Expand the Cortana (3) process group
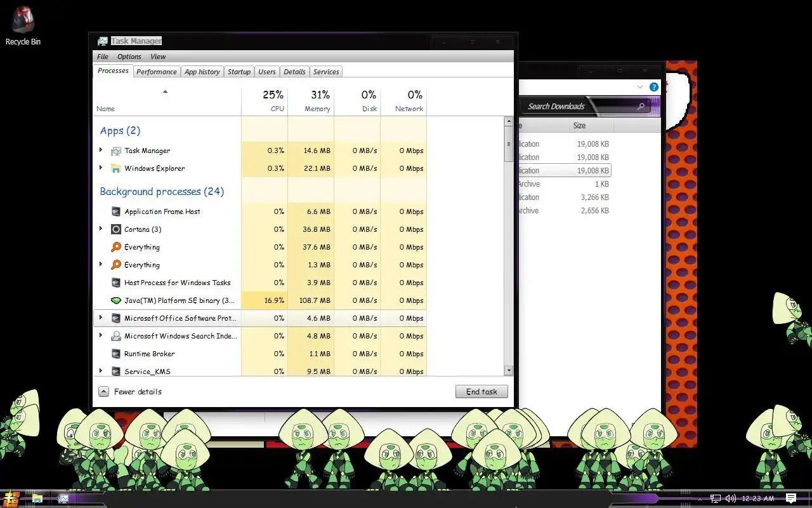This screenshot has width=812, height=508. click(x=101, y=229)
